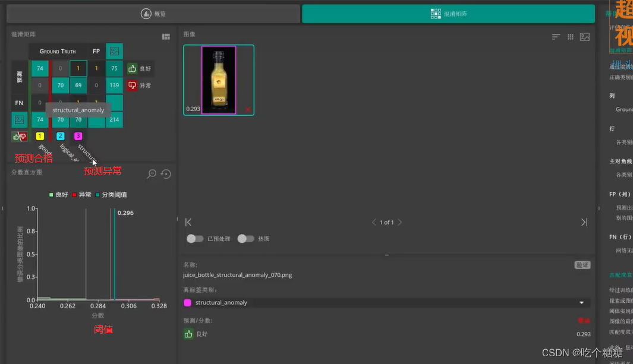
Task: Click the thumbs-up icon in prediction row
Action: (x=188, y=334)
